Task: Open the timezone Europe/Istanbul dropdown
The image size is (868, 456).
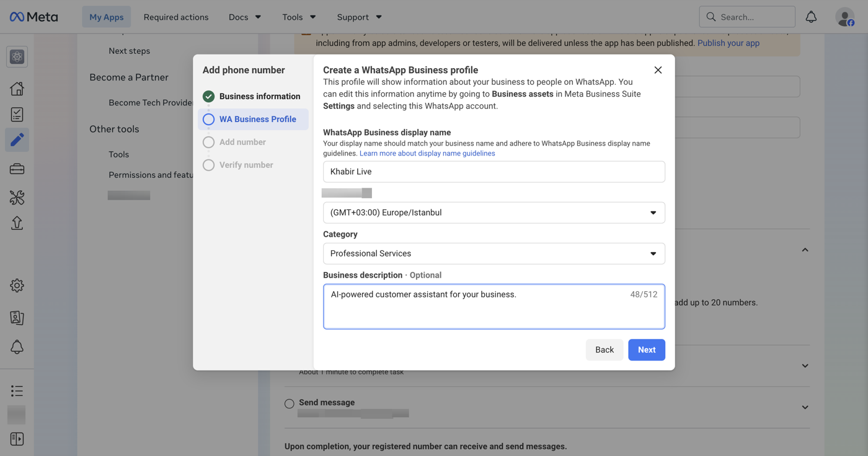Action: click(494, 213)
